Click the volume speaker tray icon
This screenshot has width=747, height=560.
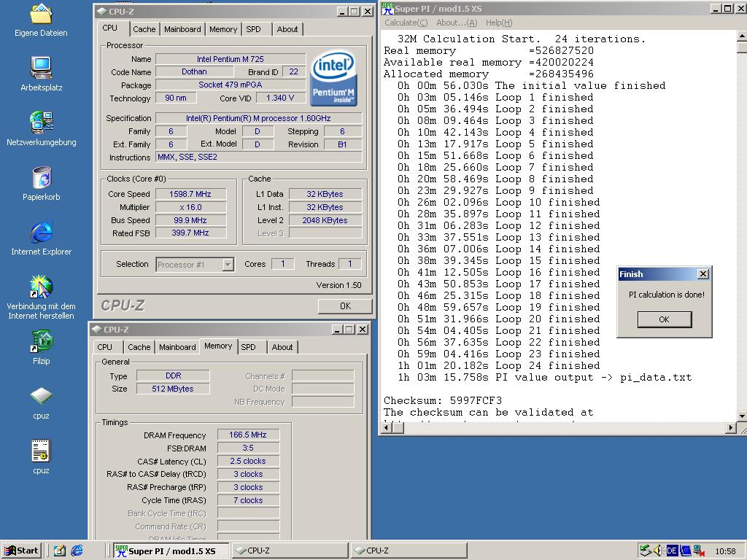click(x=658, y=551)
